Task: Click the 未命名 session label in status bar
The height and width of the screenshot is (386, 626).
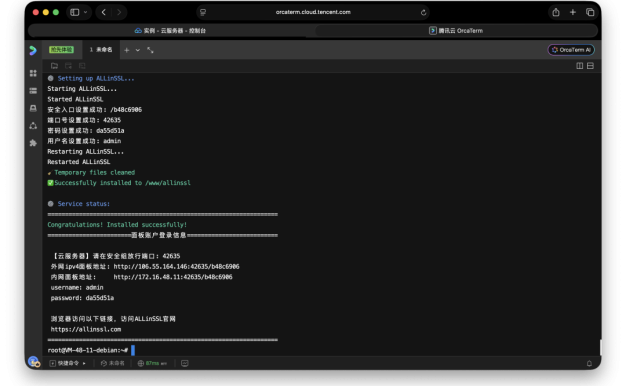Action: [113, 363]
